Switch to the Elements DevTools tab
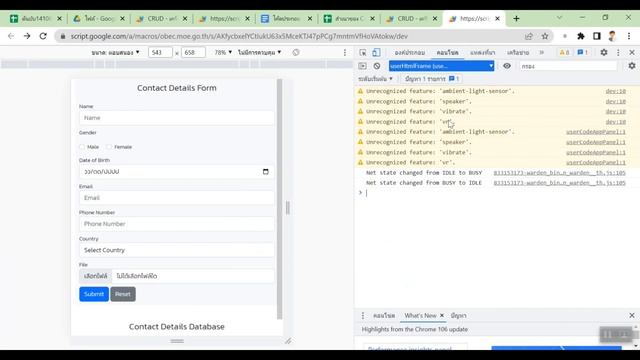 [x=409, y=53]
